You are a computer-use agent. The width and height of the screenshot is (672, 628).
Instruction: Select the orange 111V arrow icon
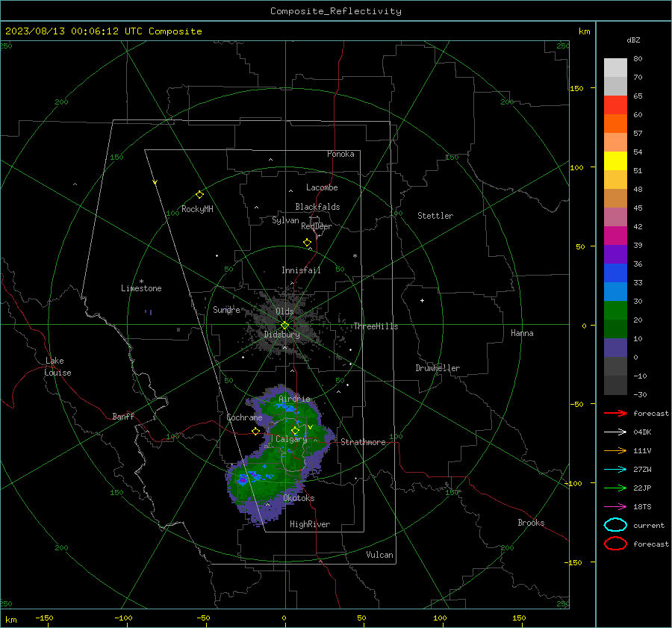pos(615,450)
